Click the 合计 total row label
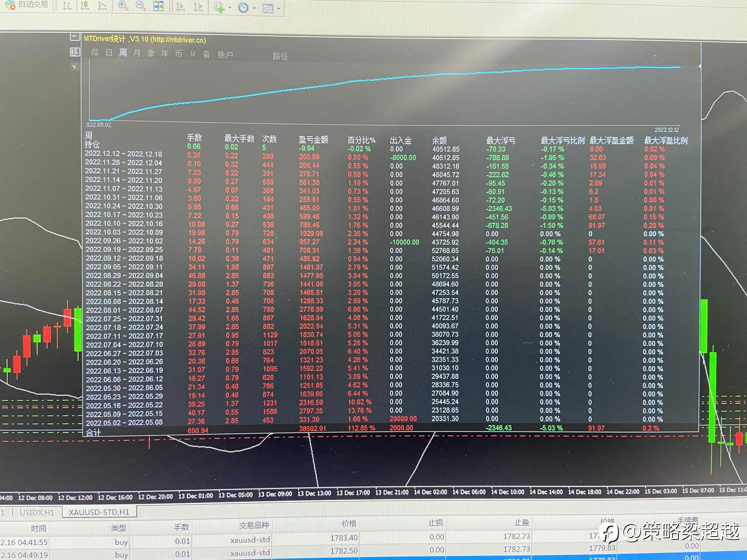The width and height of the screenshot is (747, 560). pyautogui.click(x=93, y=432)
